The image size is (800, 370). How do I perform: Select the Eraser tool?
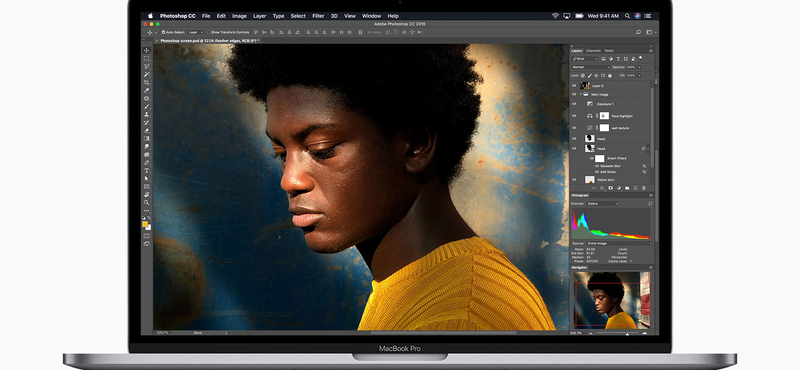(x=147, y=130)
